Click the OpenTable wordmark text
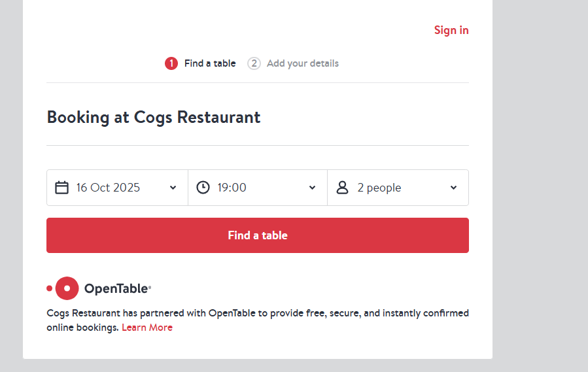This screenshot has height=372, width=588. (x=117, y=288)
